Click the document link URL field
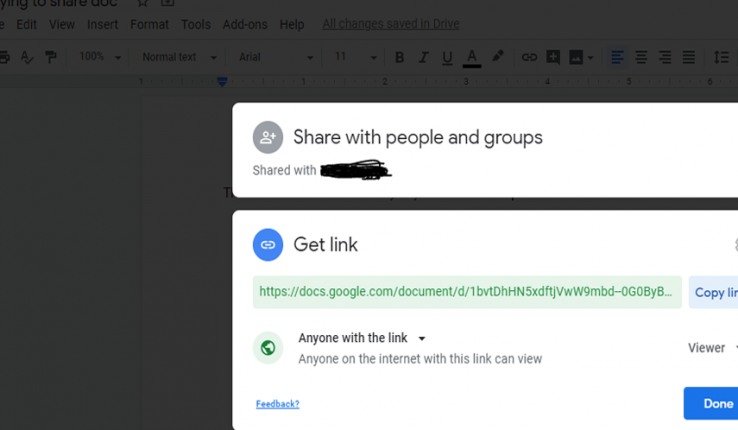Image resolution: width=738 pixels, height=430 pixels. tap(467, 292)
